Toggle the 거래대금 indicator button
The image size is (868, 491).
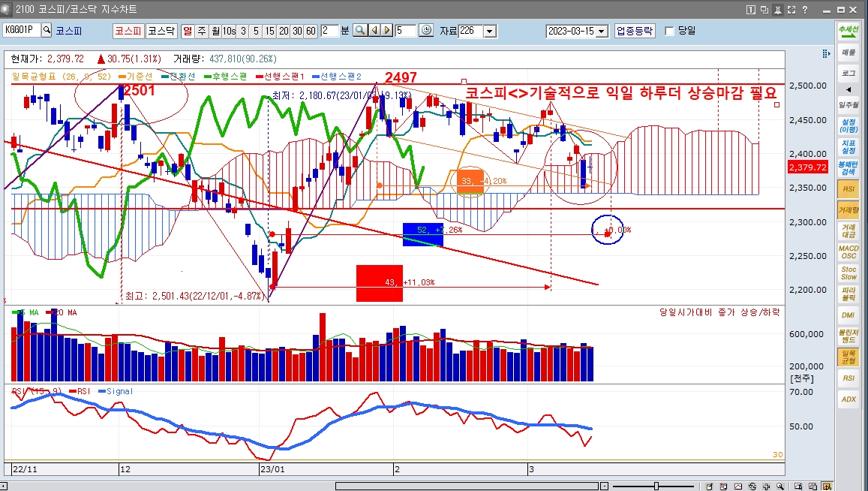click(848, 231)
